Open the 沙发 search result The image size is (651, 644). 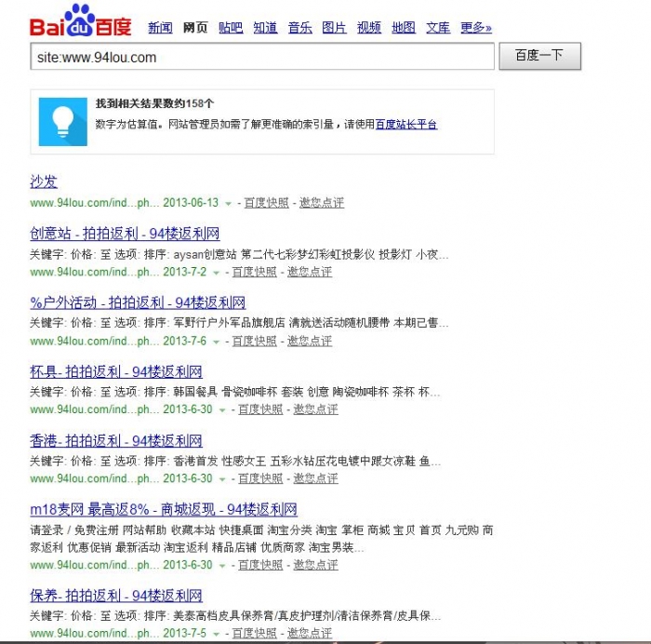click(x=44, y=181)
